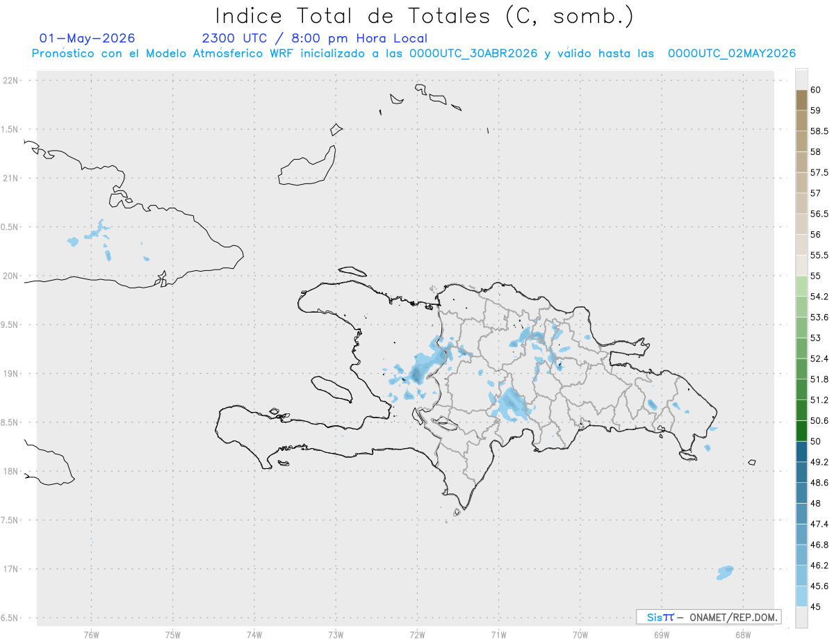Viewport: 834px width, 644px height.
Task: Click the 76W longitude axis label
Action: (91, 634)
